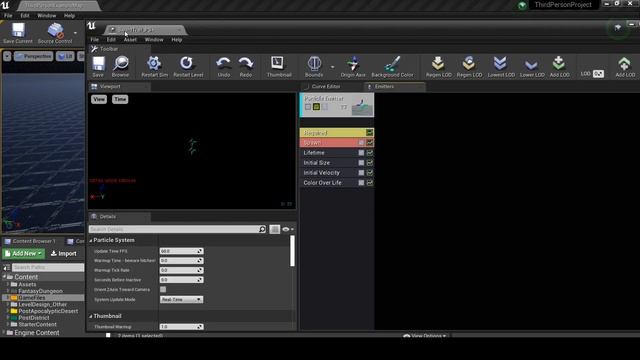Click Save Current in main editor

click(x=18, y=31)
